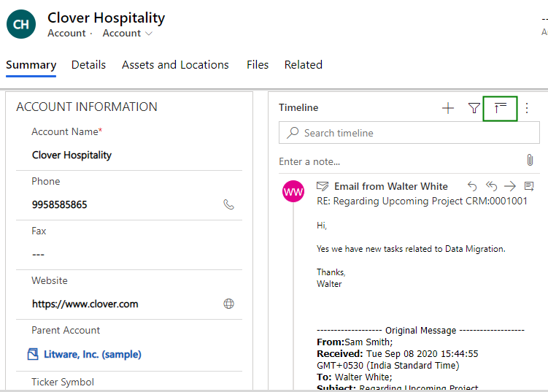The width and height of the screenshot is (548, 392).
Task: Click the WW avatar in the timeline
Action: (x=293, y=191)
